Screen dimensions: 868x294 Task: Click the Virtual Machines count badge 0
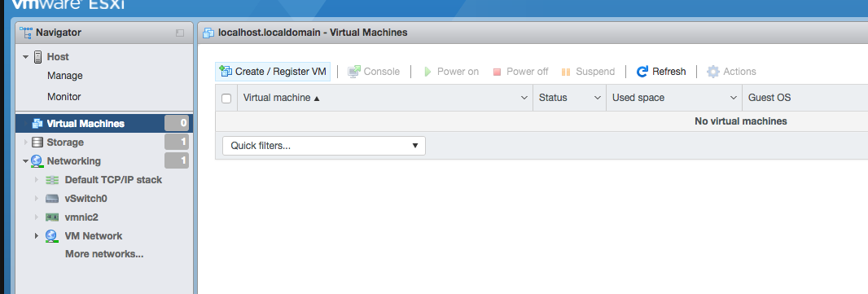tap(177, 124)
